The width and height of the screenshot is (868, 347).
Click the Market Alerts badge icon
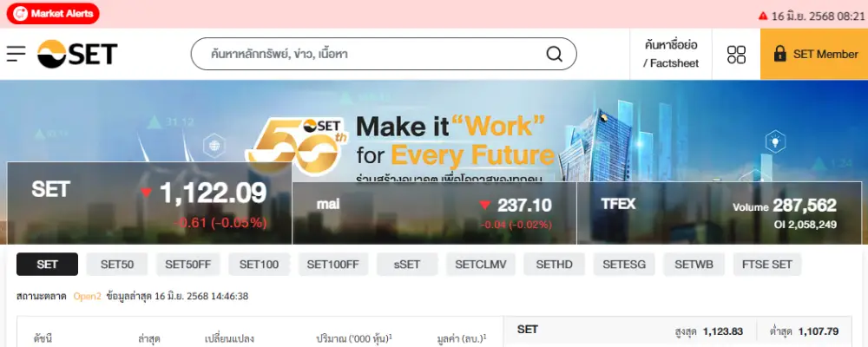point(21,14)
